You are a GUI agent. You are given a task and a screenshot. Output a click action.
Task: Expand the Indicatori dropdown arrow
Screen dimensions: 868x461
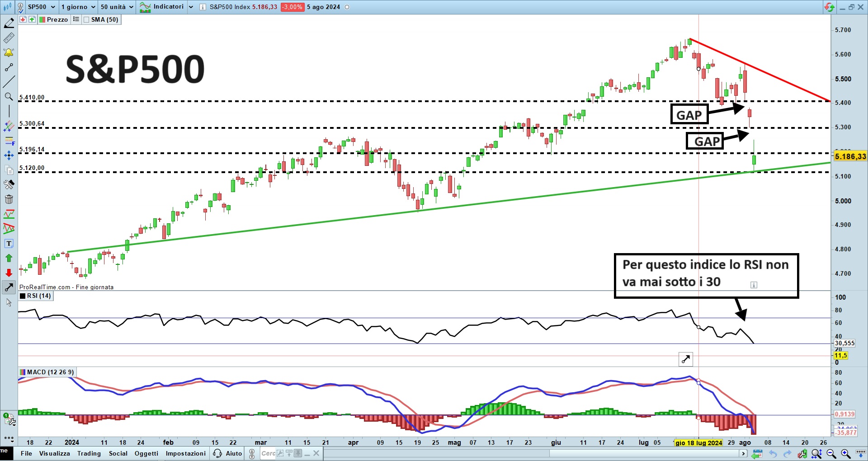pos(191,7)
